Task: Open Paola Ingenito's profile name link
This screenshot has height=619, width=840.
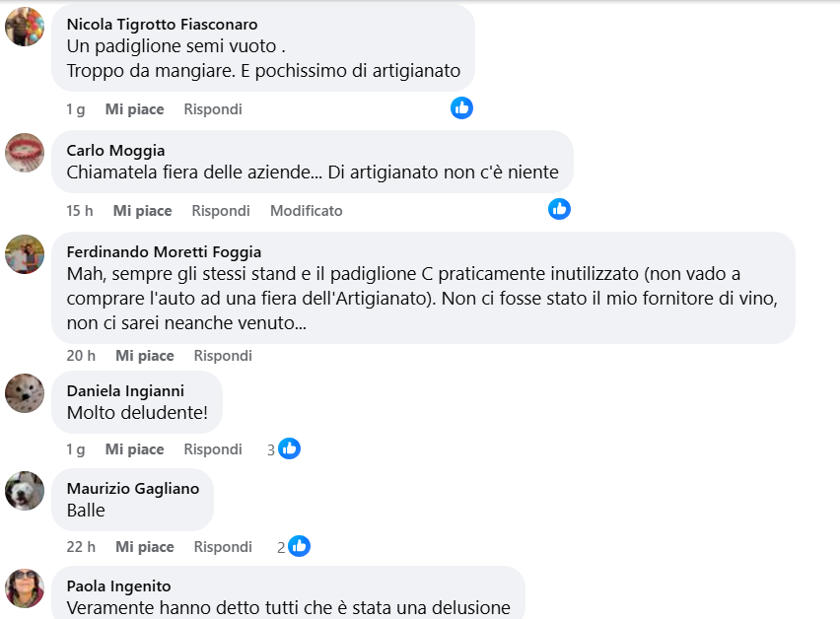Action: (x=118, y=585)
